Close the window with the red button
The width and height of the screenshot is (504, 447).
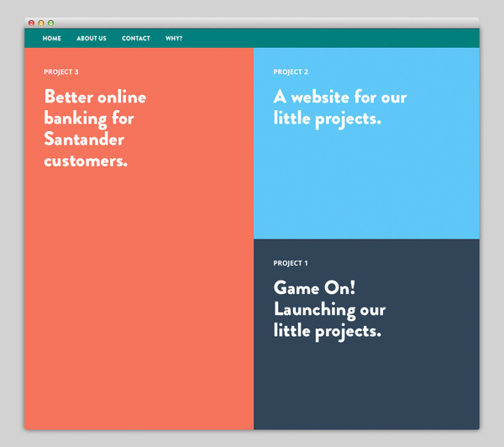32,23
